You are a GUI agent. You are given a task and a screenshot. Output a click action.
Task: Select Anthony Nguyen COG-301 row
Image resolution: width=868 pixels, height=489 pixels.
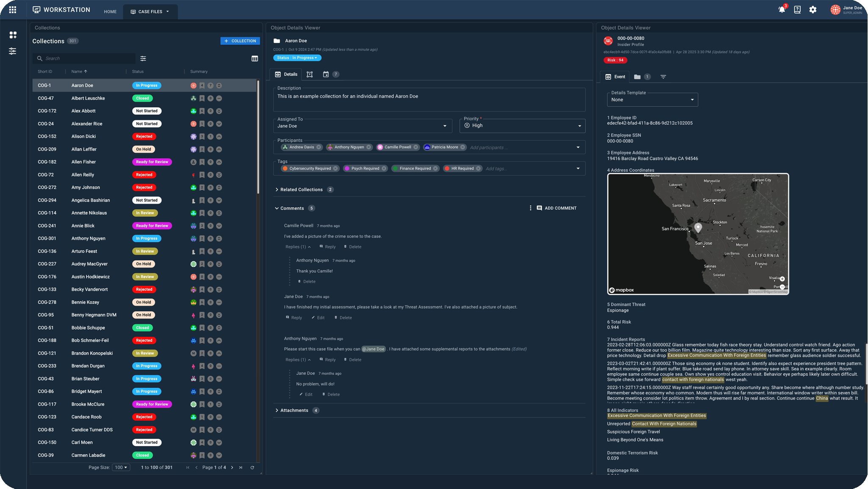(145, 239)
